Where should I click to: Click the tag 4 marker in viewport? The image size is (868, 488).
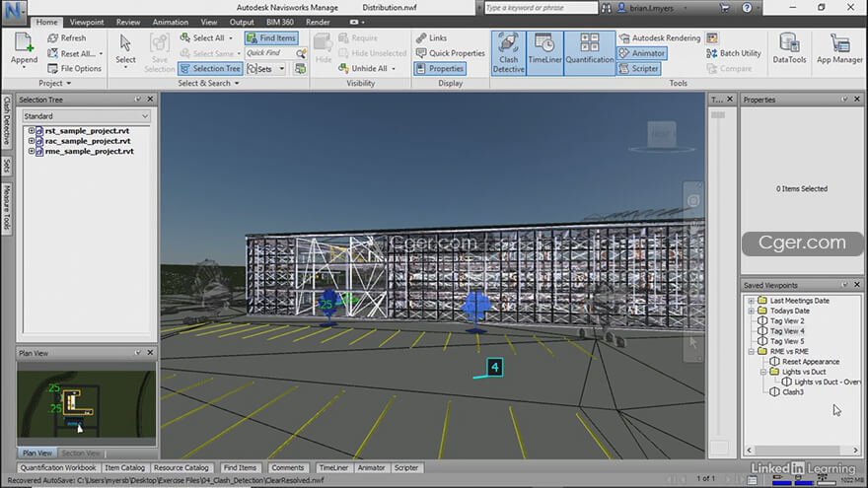tap(494, 367)
